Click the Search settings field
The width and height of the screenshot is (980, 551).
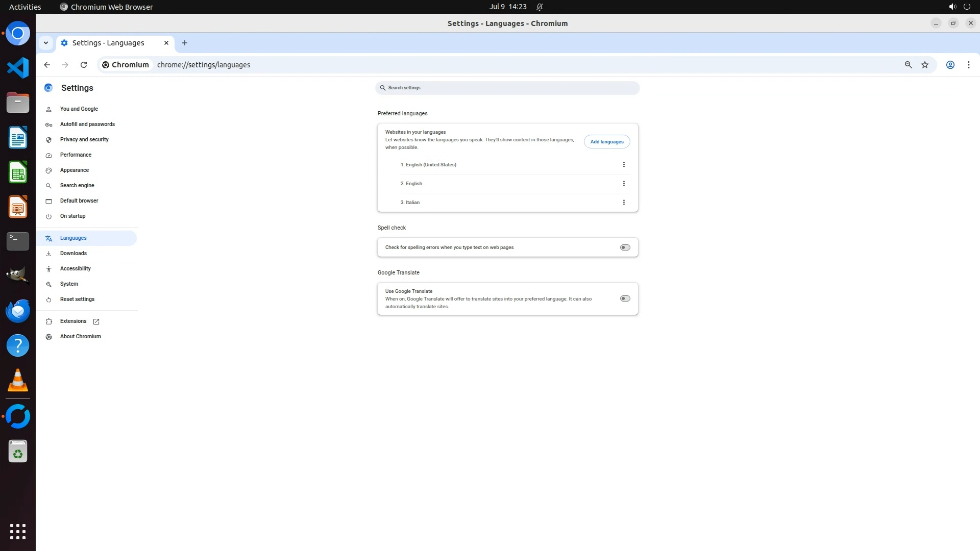coord(507,88)
